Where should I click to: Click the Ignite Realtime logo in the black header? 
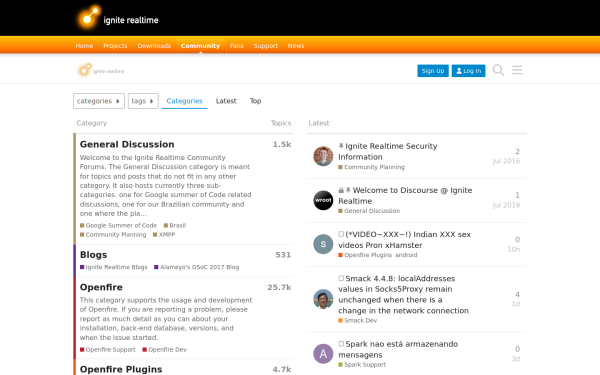(117, 18)
